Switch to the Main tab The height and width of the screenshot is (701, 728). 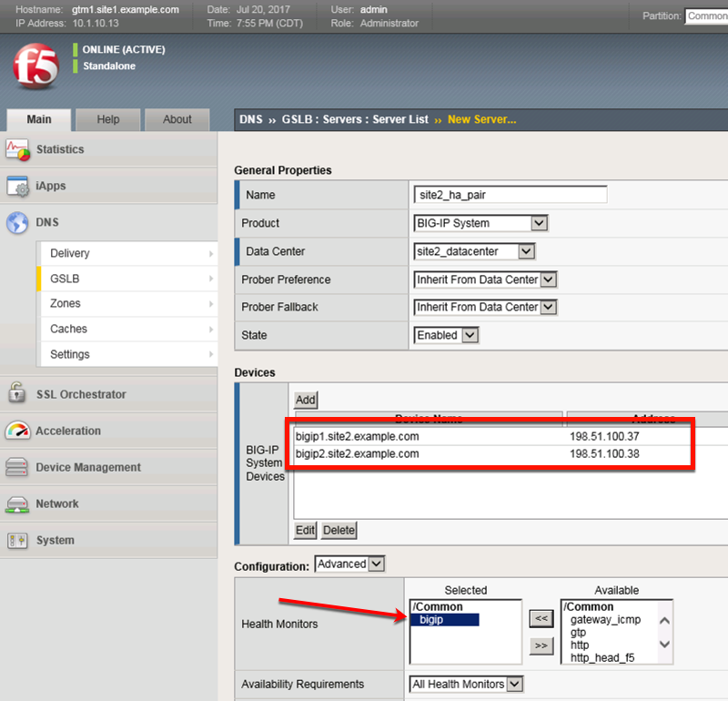[x=39, y=119]
